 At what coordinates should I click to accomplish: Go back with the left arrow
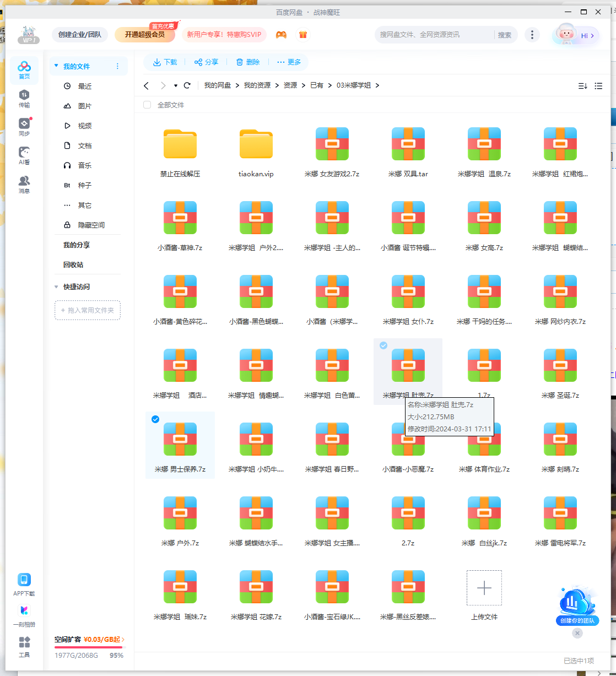146,85
